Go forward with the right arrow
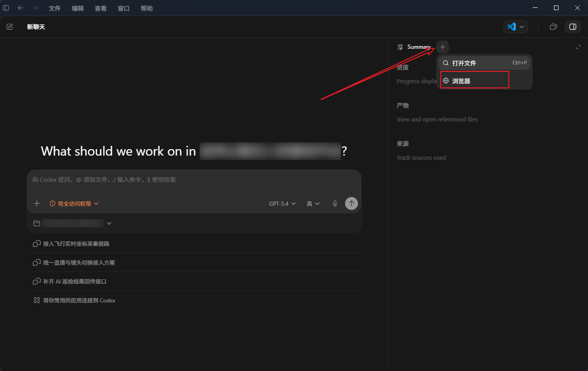588x371 pixels. point(35,8)
